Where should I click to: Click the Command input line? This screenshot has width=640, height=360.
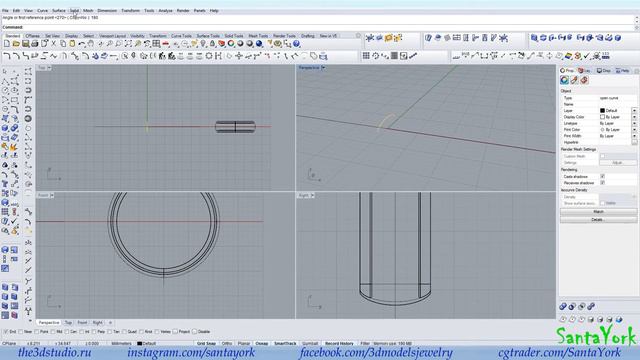point(318,27)
